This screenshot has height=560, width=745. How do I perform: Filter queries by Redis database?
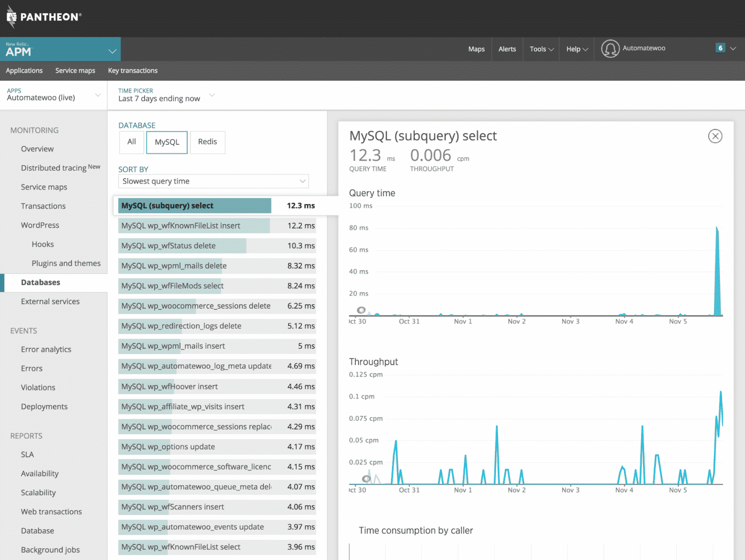pos(207,142)
